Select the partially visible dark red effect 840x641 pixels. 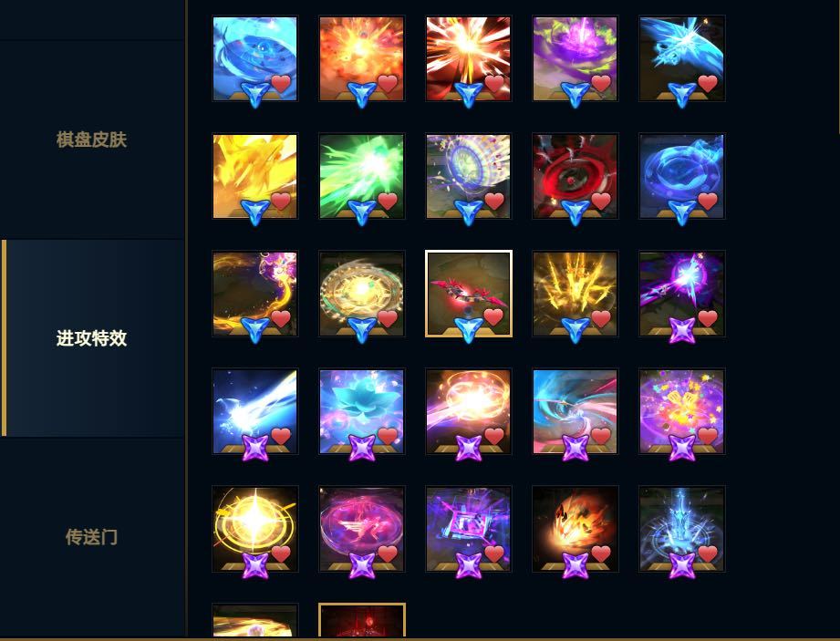(x=361, y=620)
